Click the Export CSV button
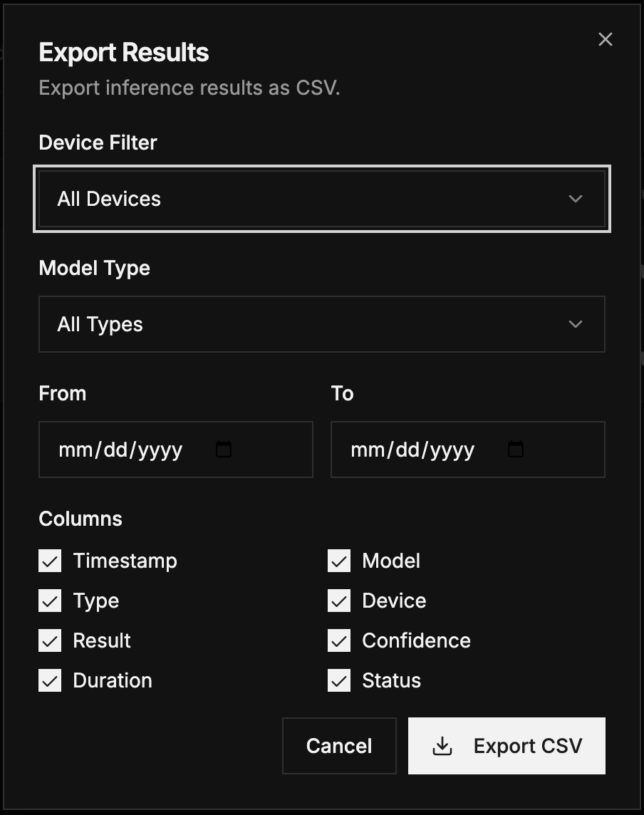 tap(506, 745)
